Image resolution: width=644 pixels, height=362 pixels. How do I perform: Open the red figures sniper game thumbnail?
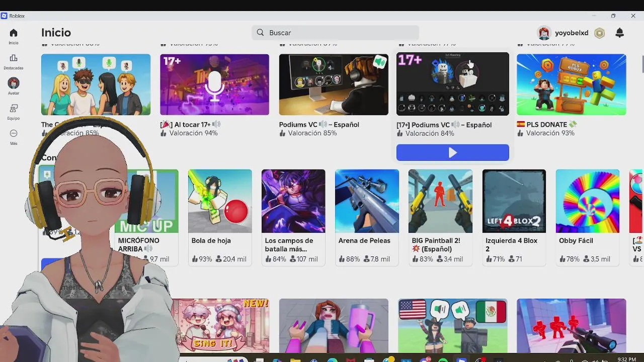coord(572,326)
